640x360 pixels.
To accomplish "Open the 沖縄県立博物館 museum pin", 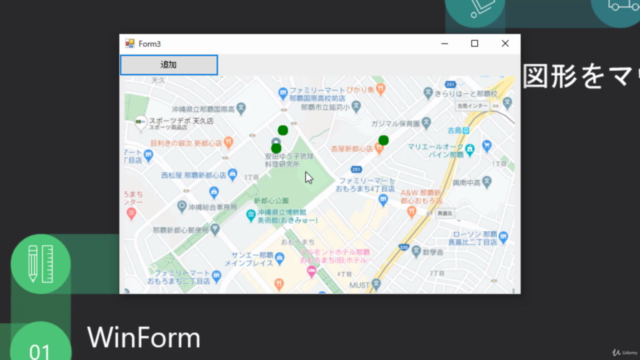I will pyautogui.click(x=251, y=215).
